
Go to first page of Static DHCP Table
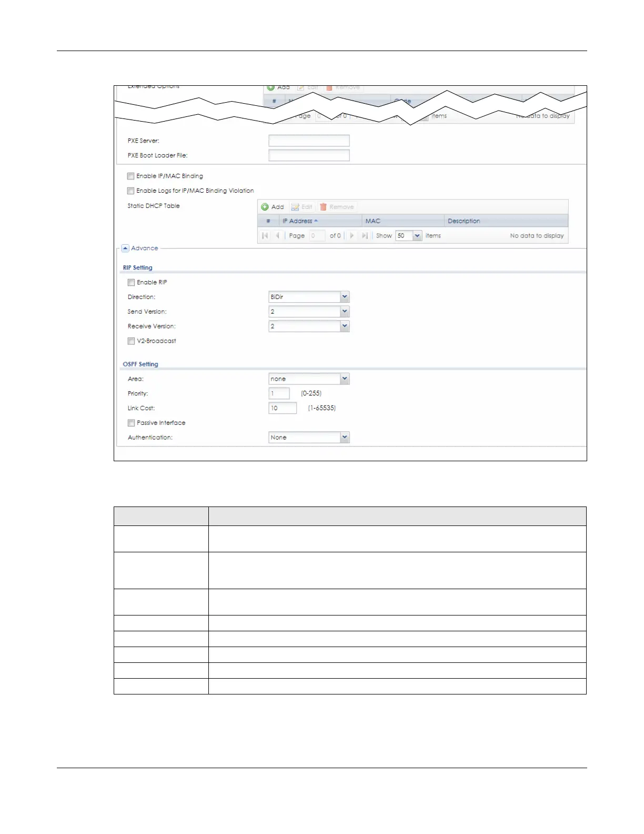[x=265, y=236]
